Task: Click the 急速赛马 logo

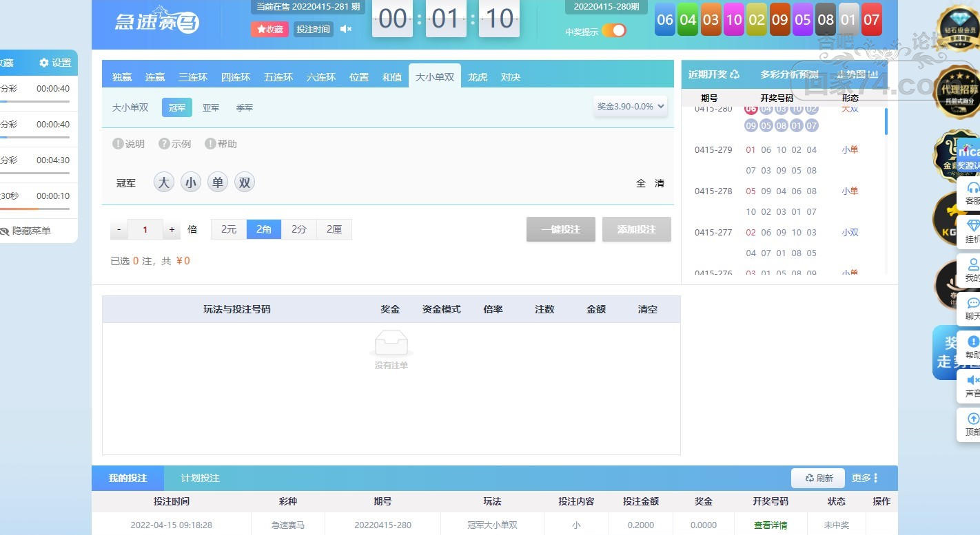Action: click(157, 21)
